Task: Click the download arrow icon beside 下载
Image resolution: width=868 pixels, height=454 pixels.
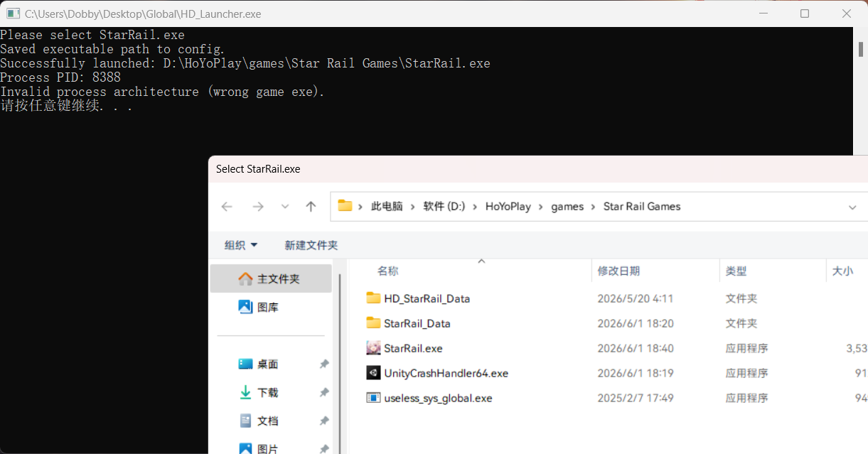Action: coord(245,392)
